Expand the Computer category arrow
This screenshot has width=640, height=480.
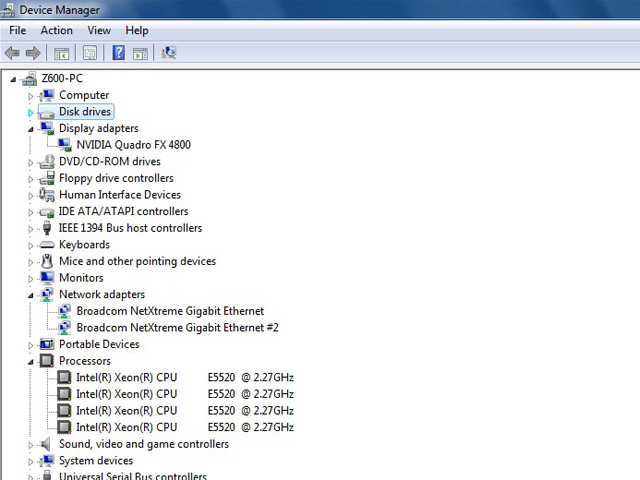pos(31,96)
